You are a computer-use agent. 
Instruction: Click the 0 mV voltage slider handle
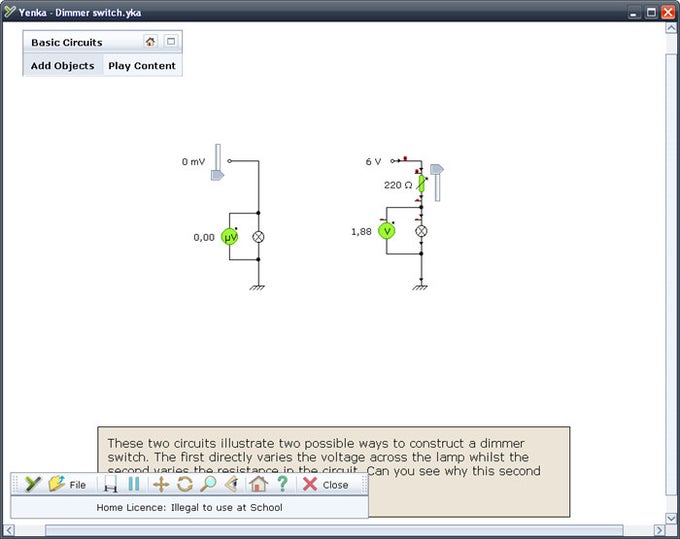[217, 175]
